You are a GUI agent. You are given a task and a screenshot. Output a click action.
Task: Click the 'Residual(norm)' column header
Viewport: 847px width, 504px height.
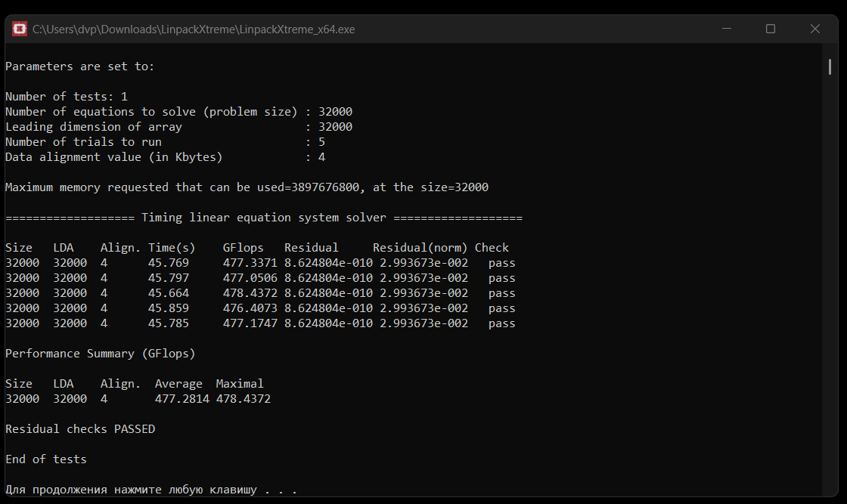(420, 248)
